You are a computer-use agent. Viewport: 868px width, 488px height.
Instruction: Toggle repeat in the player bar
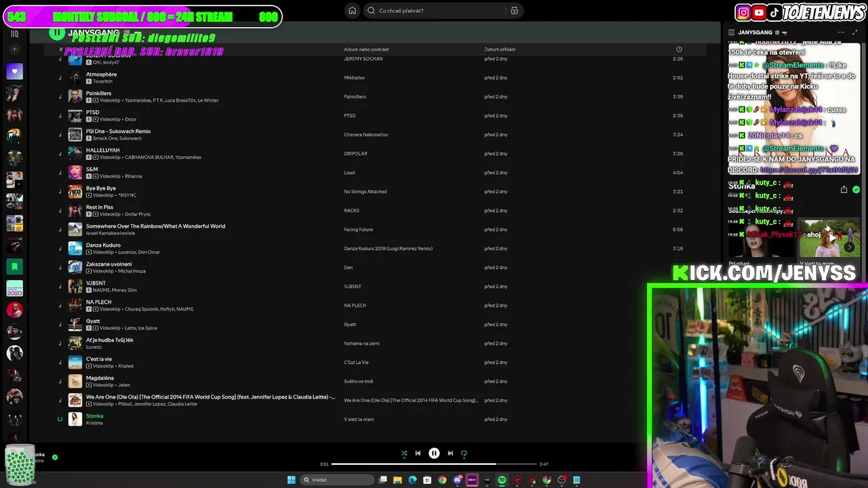coord(464,453)
